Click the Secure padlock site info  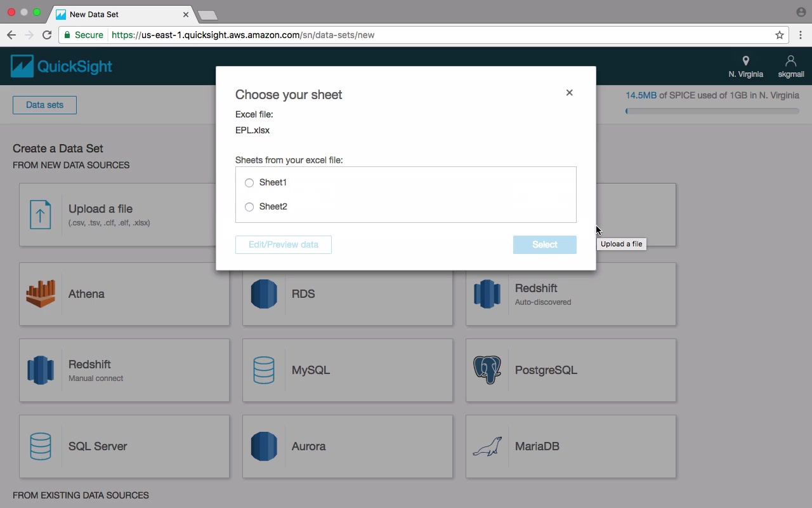84,35
